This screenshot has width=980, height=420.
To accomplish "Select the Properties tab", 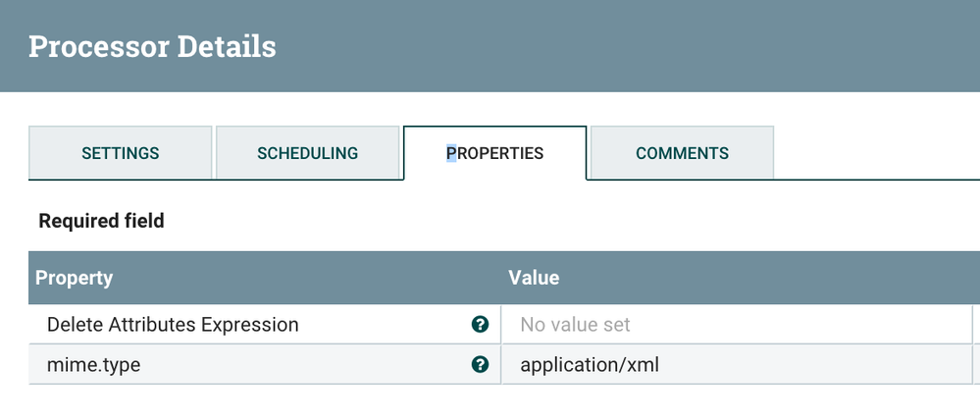I will point(494,153).
